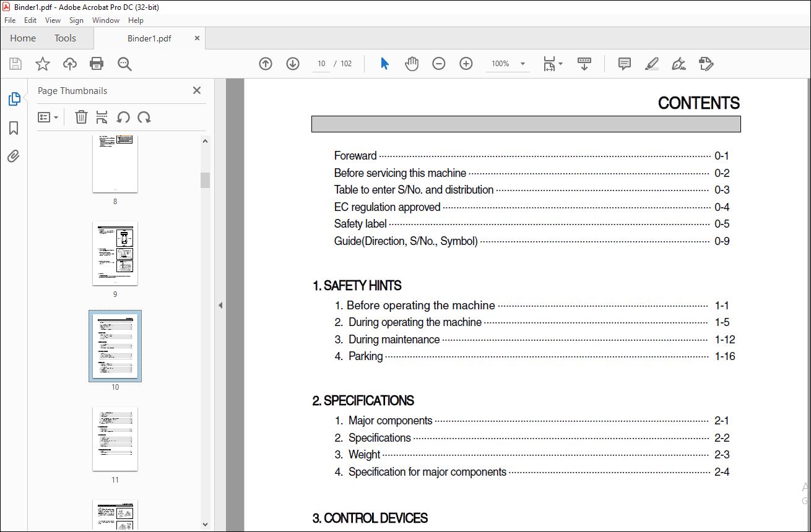Click the Print file icon
Screen dimensions: 811x532
point(97,64)
